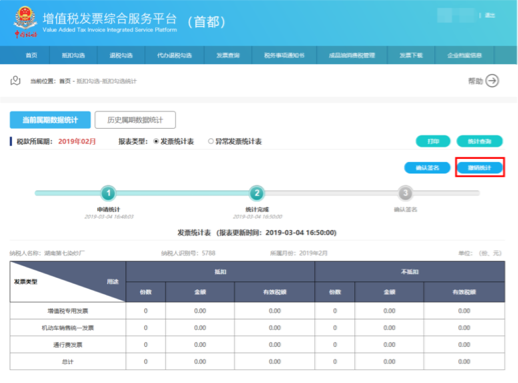Click the 增值税专用发票 row label

coord(68,311)
